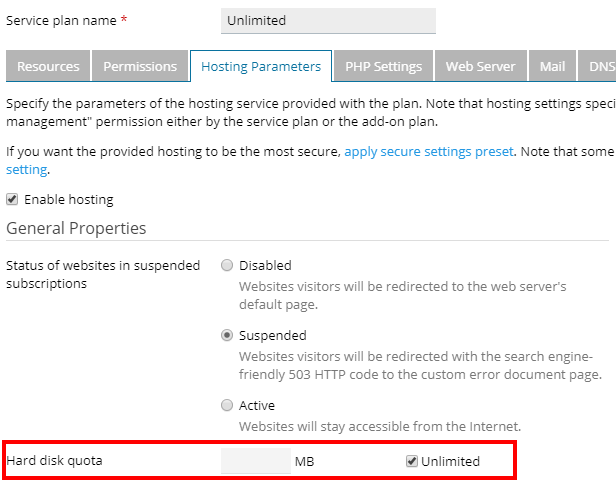Click the 'apply secure settings preset' link

[429, 151]
